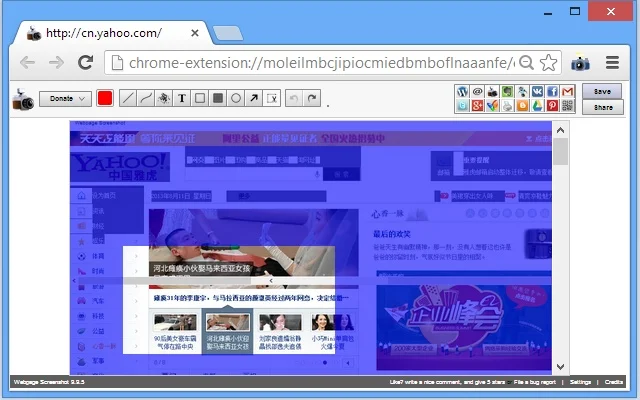Select the straight line drawing tool
Viewport: 640px width, 400px height.
pyautogui.click(x=128, y=98)
